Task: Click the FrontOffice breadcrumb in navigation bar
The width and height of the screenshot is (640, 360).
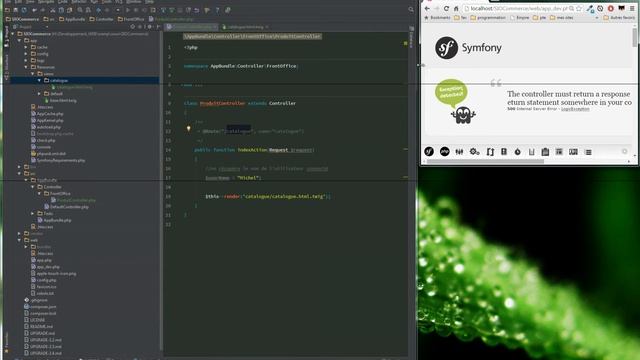Action: 131,19
